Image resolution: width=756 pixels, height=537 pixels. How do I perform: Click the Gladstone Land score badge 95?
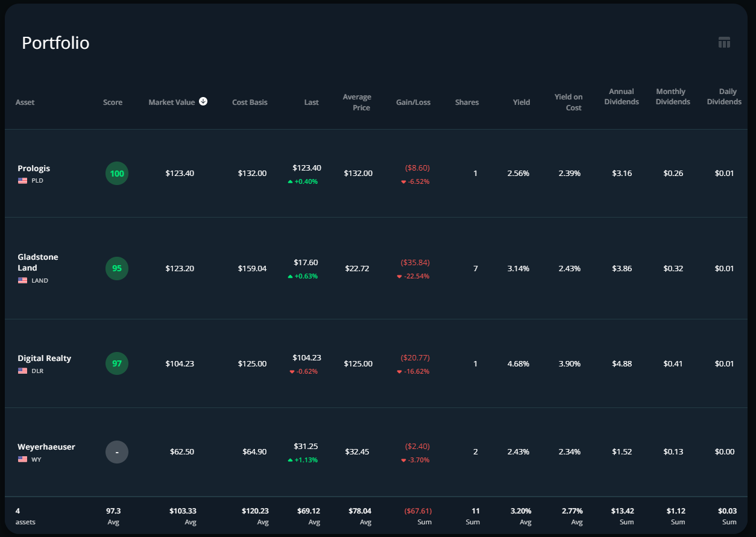(x=117, y=268)
